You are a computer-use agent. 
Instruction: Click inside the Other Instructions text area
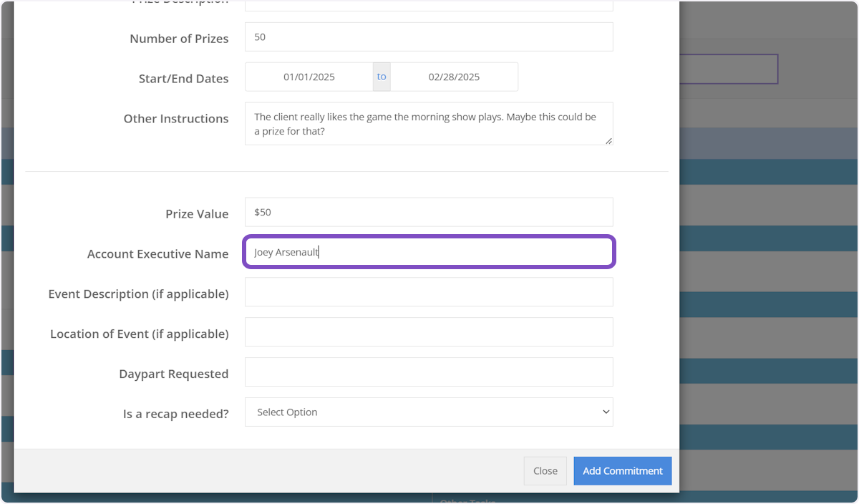pyautogui.click(x=428, y=124)
